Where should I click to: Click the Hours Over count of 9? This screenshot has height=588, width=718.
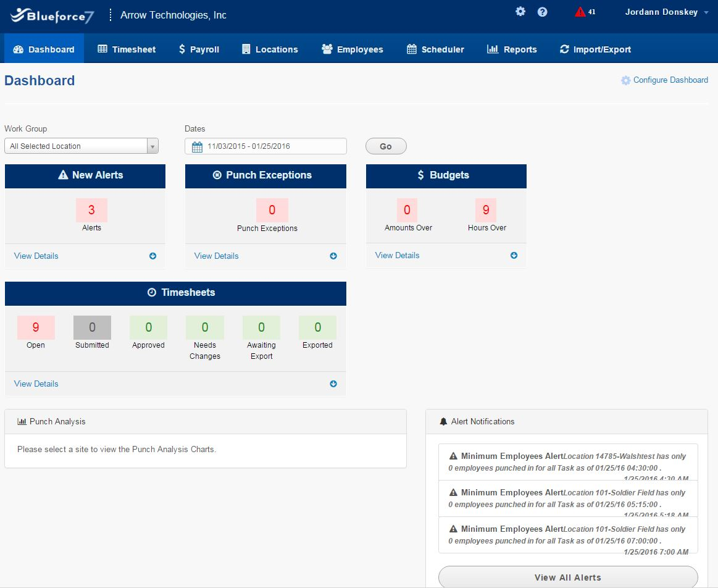pos(486,210)
